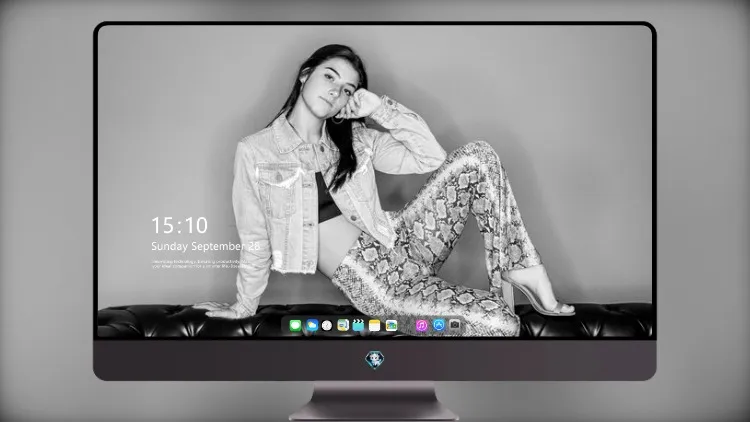The width and height of the screenshot is (750, 422).
Task: Launch the teal clapperboard video app
Action: [x=358, y=326]
